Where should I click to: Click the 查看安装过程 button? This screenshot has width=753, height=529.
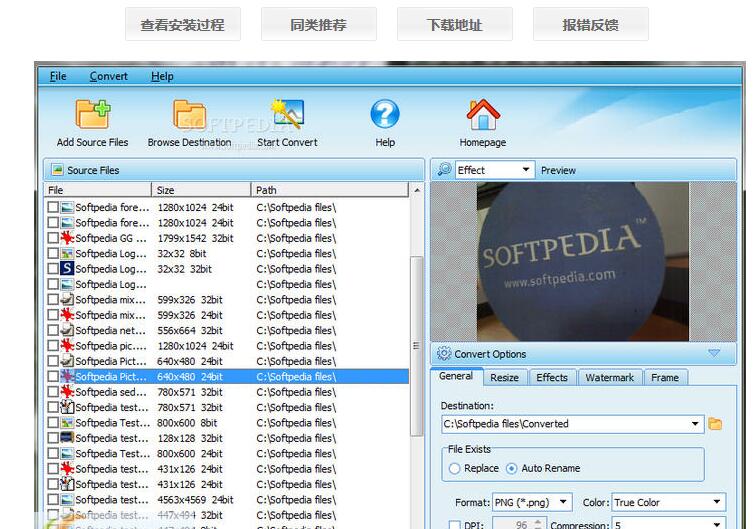[182, 25]
